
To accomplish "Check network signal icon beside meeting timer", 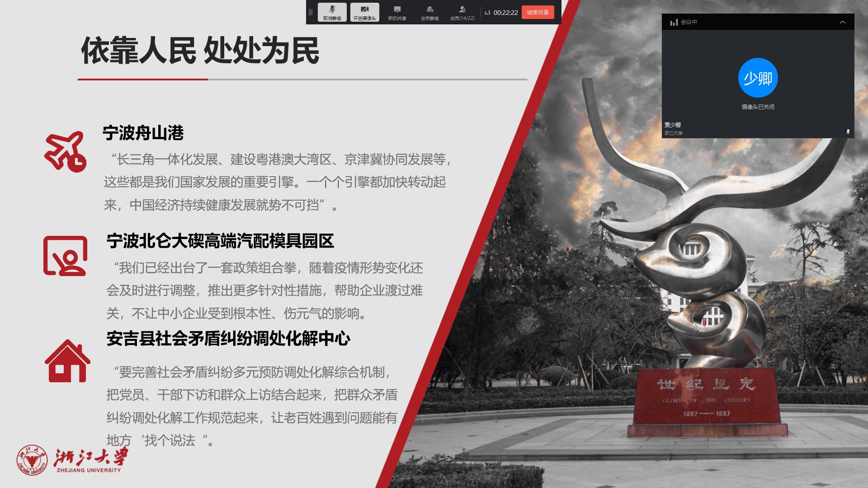I will [x=487, y=13].
